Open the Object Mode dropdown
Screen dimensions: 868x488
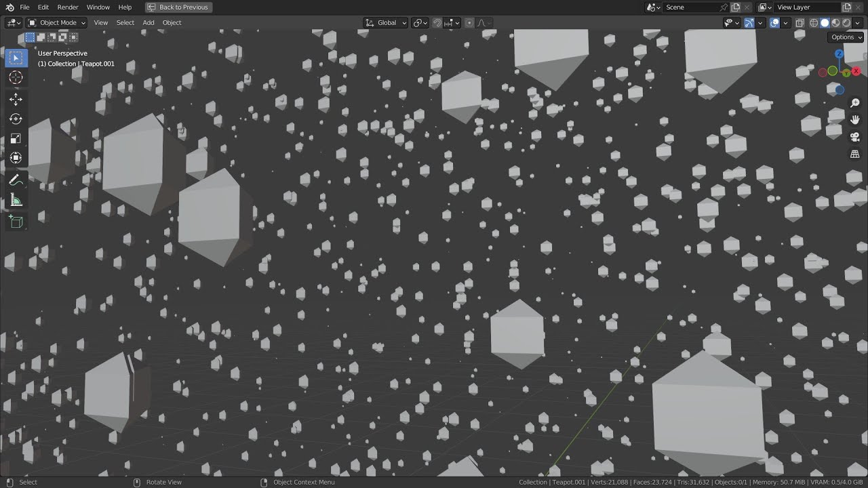point(57,22)
